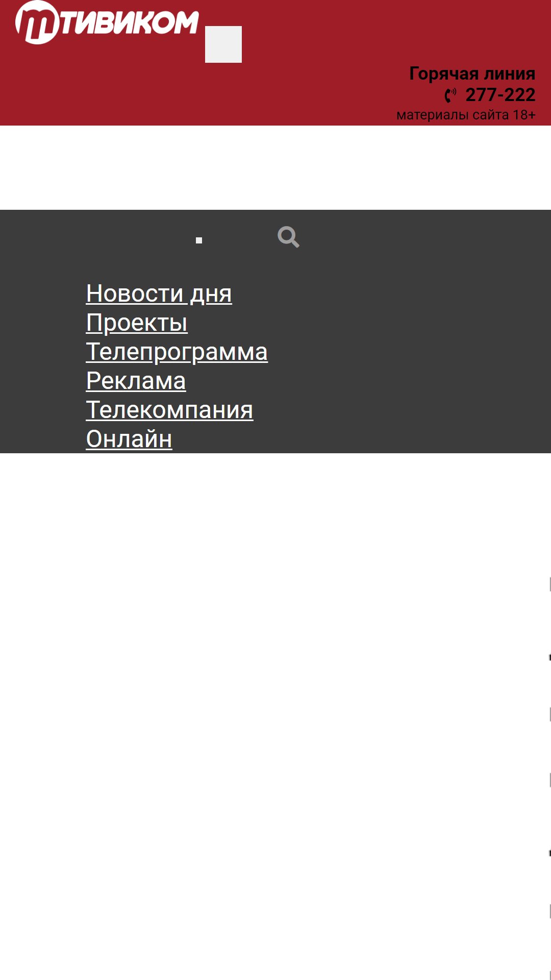
Task: Tap the ТИВИКОМ wordmark in the header
Action: point(130,22)
